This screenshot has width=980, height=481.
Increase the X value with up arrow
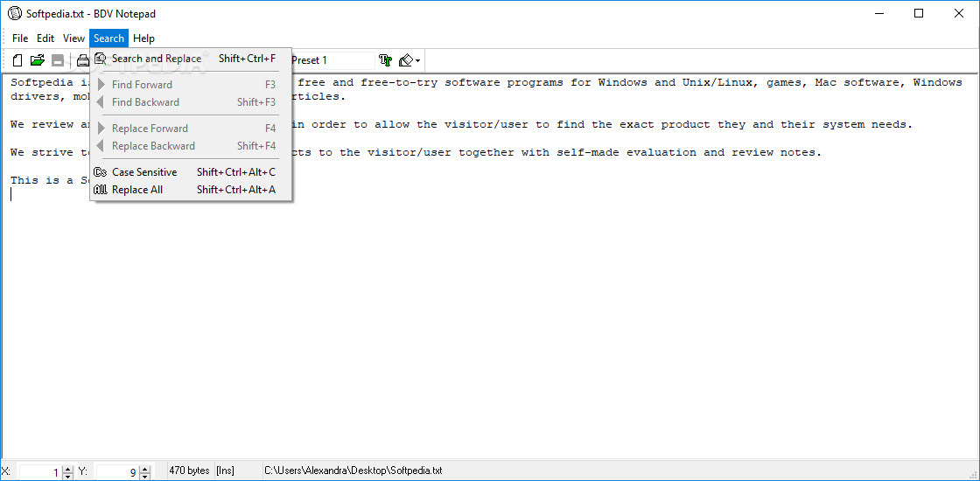68,469
